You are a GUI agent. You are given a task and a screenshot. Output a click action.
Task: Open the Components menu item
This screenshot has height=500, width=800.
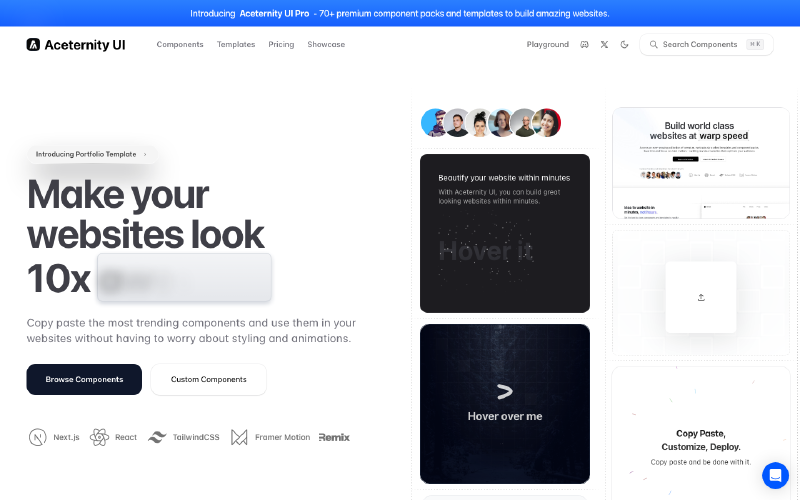coord(180,45)
